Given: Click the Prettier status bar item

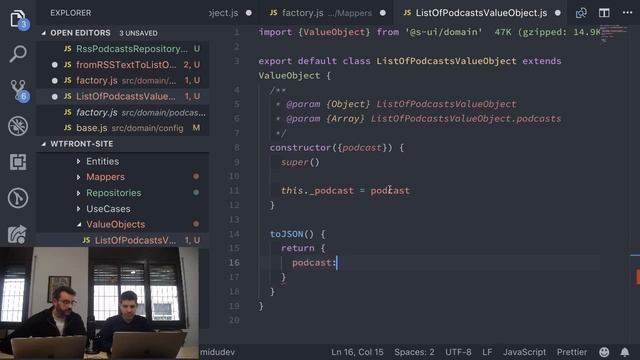Looking at the screenshot, I should tap(571, 352).
